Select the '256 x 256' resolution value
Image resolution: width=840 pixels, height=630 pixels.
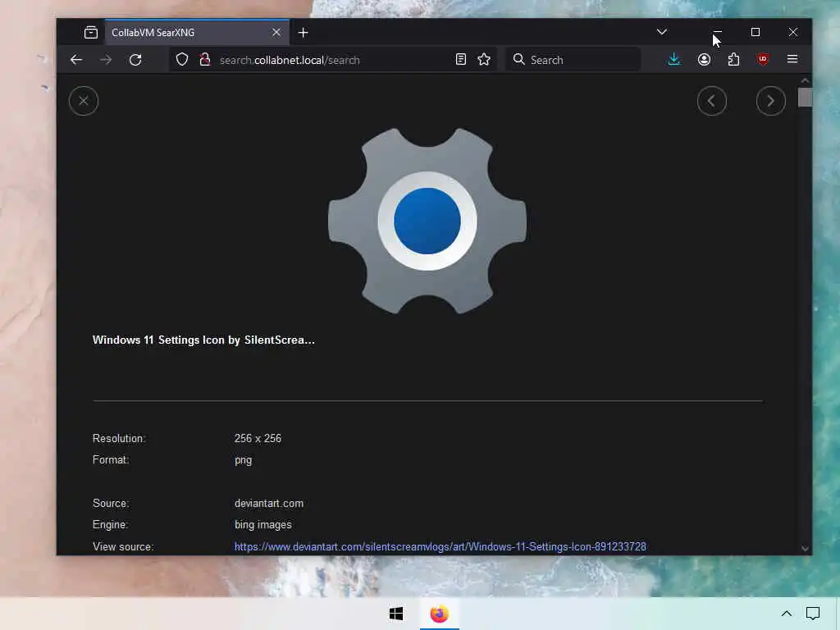[x=258, y=438]
